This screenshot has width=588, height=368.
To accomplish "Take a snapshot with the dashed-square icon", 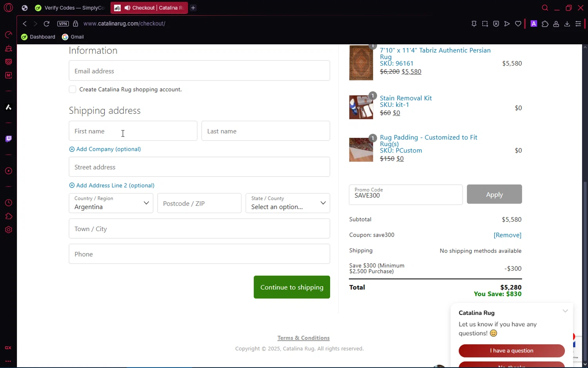I will (485, 24).
